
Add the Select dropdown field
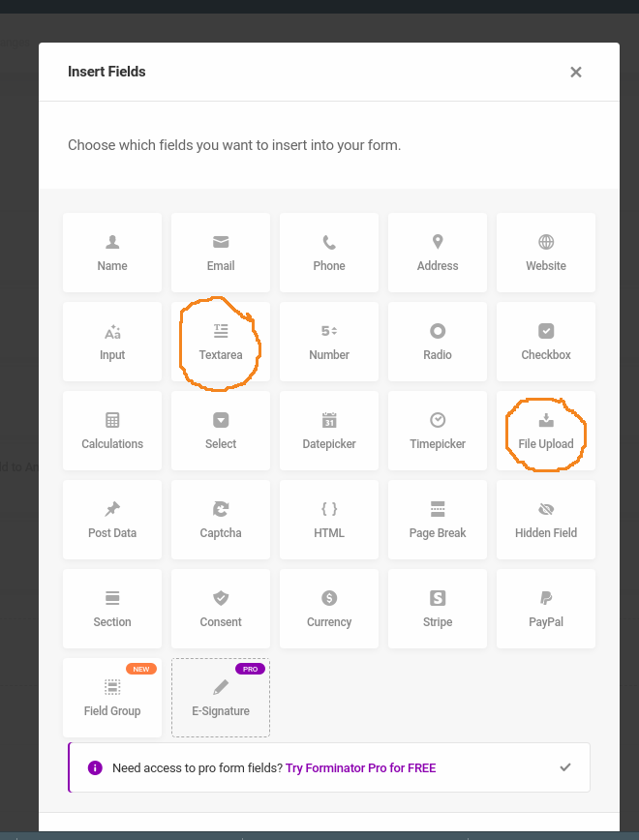click(221, 431)
